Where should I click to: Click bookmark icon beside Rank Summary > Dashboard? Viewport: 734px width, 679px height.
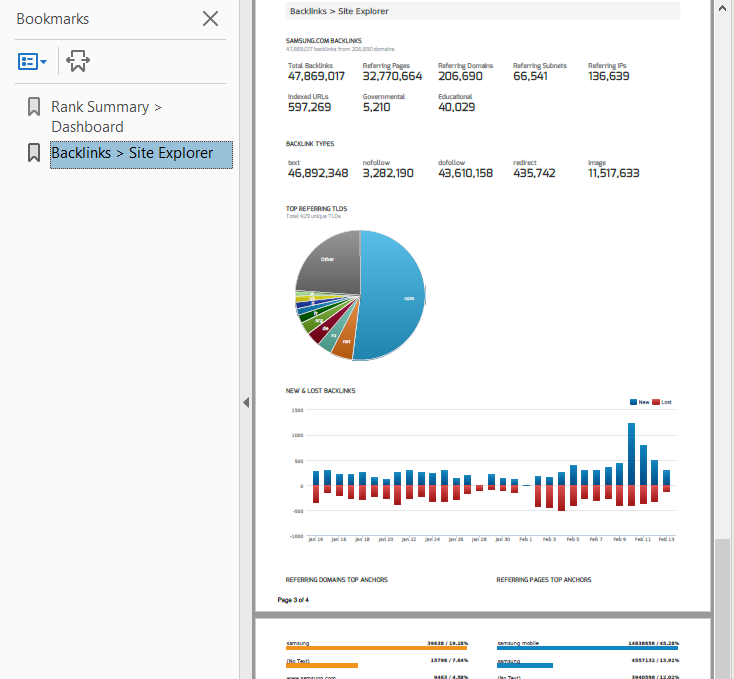coord(34,107)
